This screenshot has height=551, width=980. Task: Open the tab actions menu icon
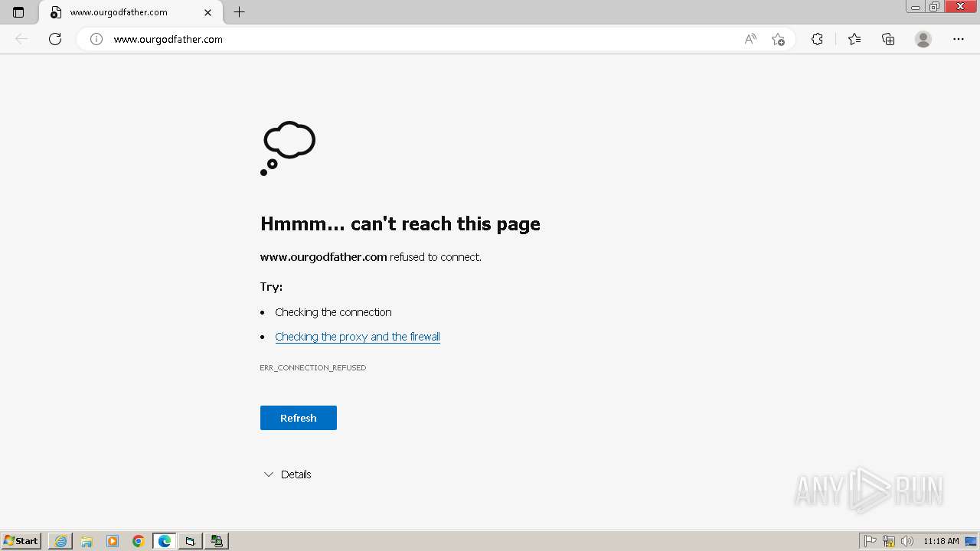(18, 12)
